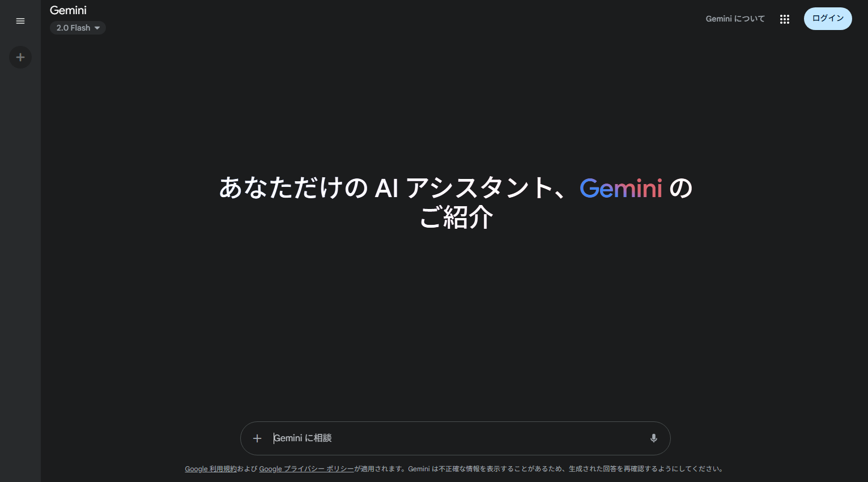Open the Gemini について page
The image size is (868, 482).
[735, 18]
